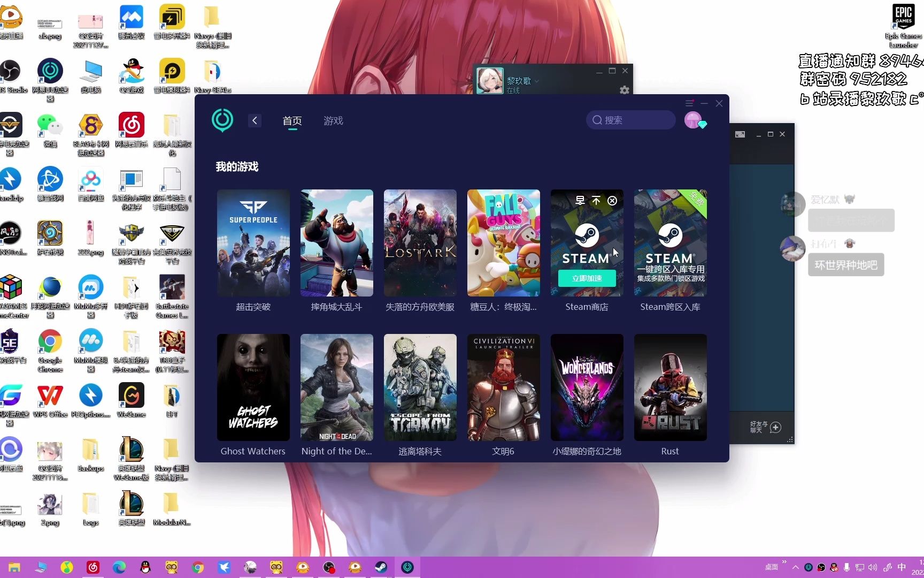The width and height of the screenshot is (924, 578).
Task: Click the UU accelerator logo in the header
Action: point(222,120)
